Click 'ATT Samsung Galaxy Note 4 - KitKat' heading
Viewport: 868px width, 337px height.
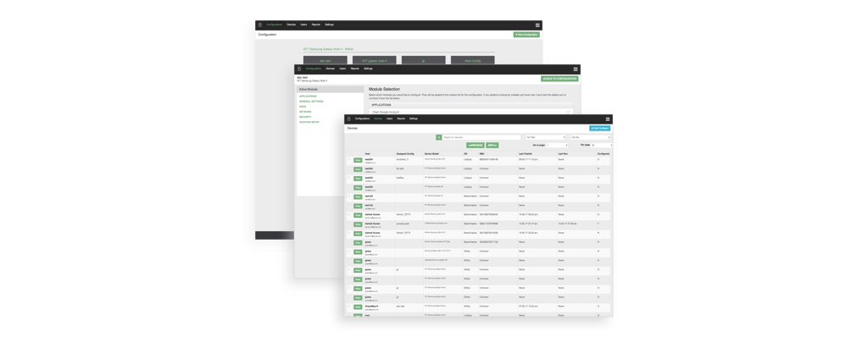tap(328, 49)
